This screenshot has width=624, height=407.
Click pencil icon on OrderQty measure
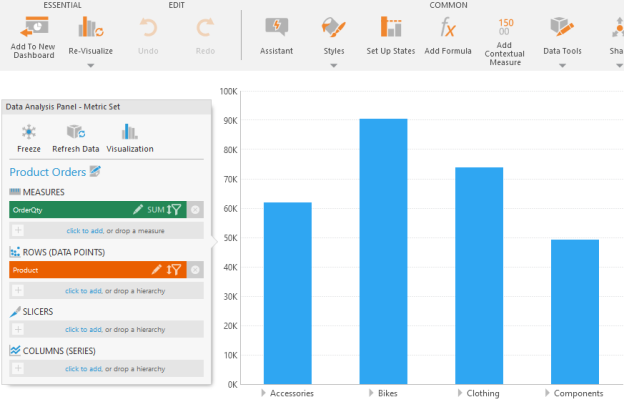click(x=139, y=210)
